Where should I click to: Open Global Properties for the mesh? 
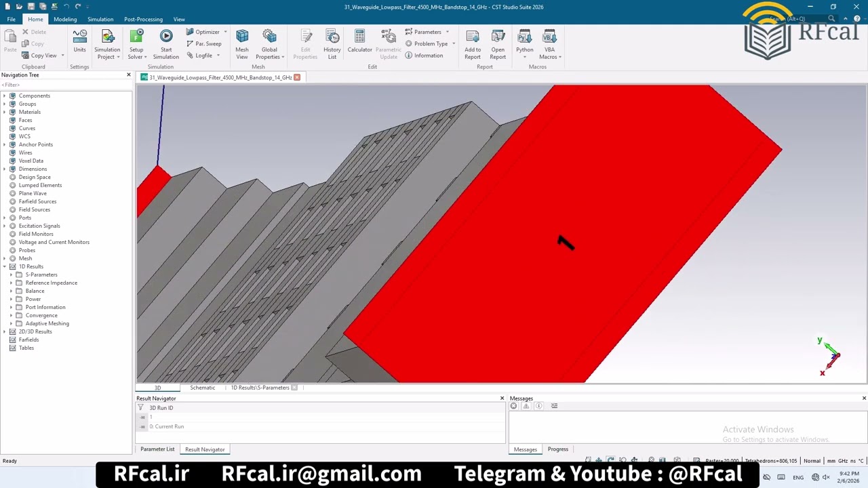269,44
